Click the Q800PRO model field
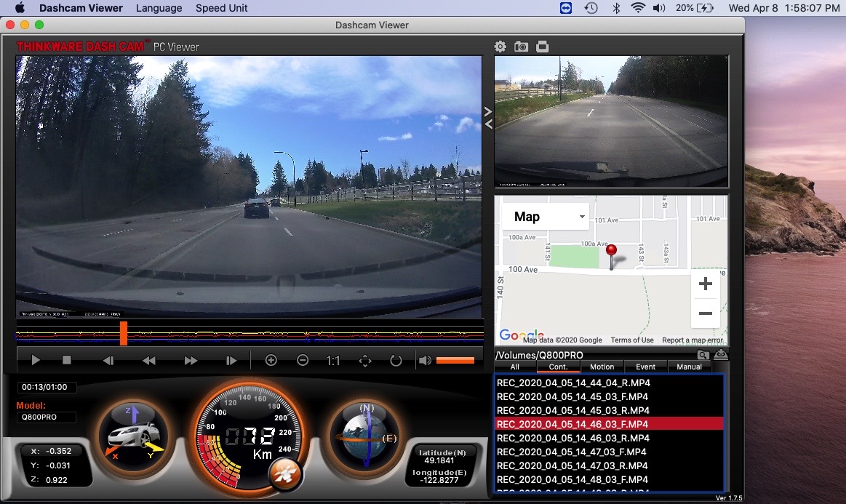This screenshot has width=846, height=504. point(46,417)
